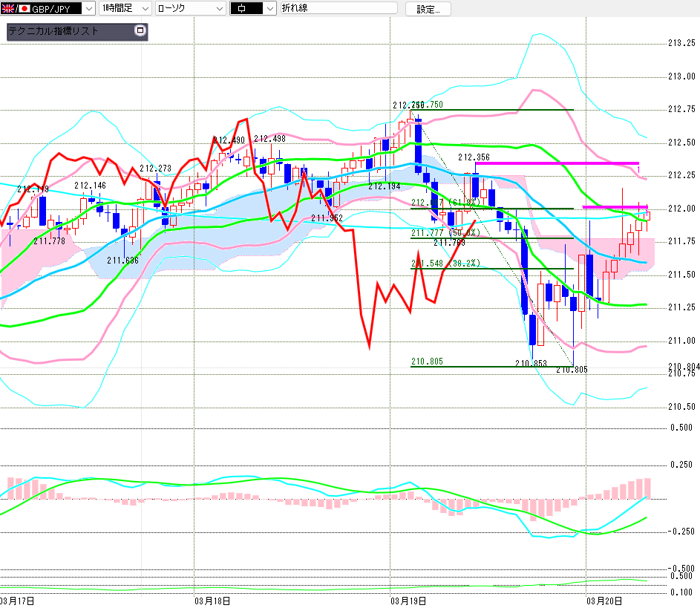Click the 212.498 high price label
Viewport: 700px width, 608px height.
[x=269, y=139]
